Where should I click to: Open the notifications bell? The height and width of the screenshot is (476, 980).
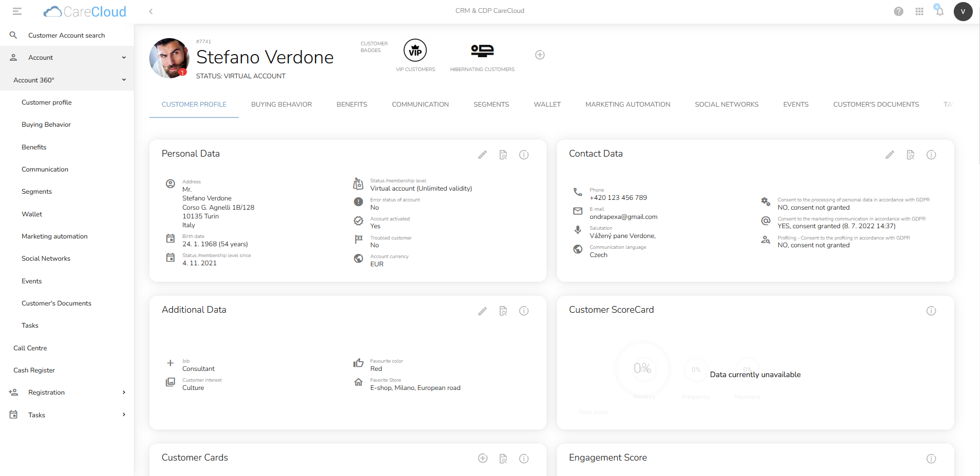click(939, 11)
